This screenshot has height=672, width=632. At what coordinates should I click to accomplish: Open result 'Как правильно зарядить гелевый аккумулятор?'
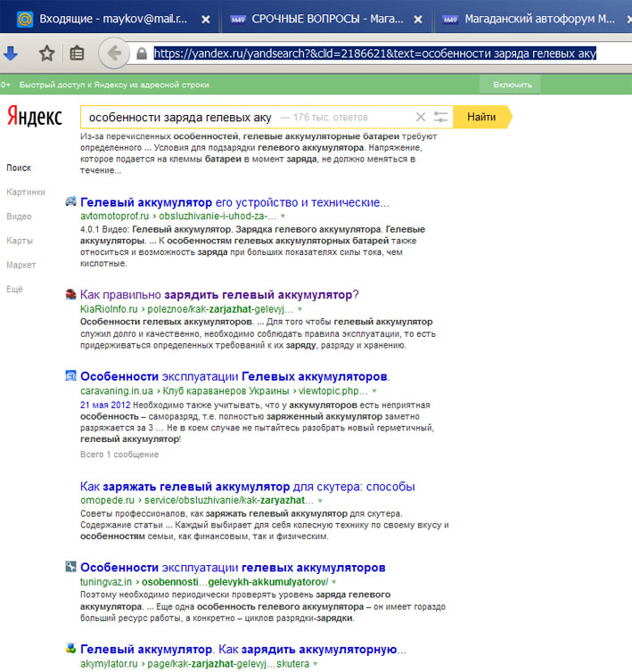pyautogui.click(x=219, y=294)
